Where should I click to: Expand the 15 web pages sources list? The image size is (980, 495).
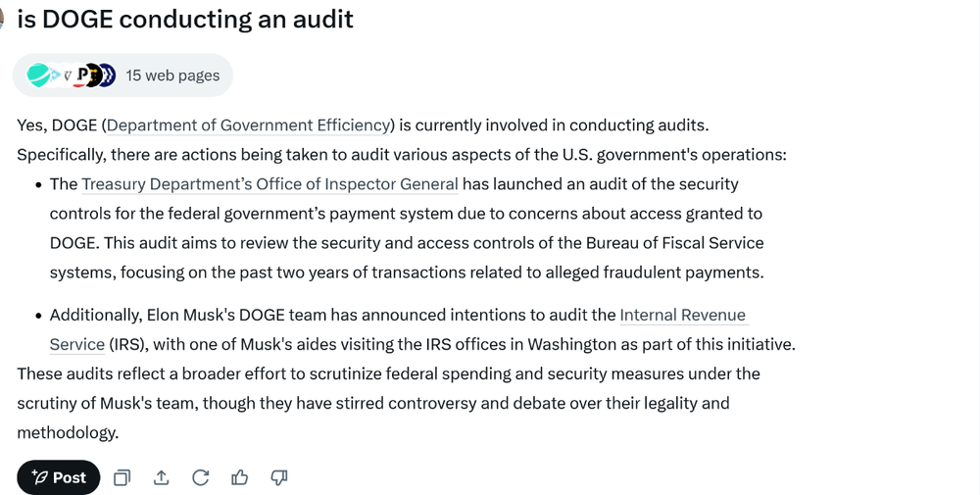[x=172, y=75]
